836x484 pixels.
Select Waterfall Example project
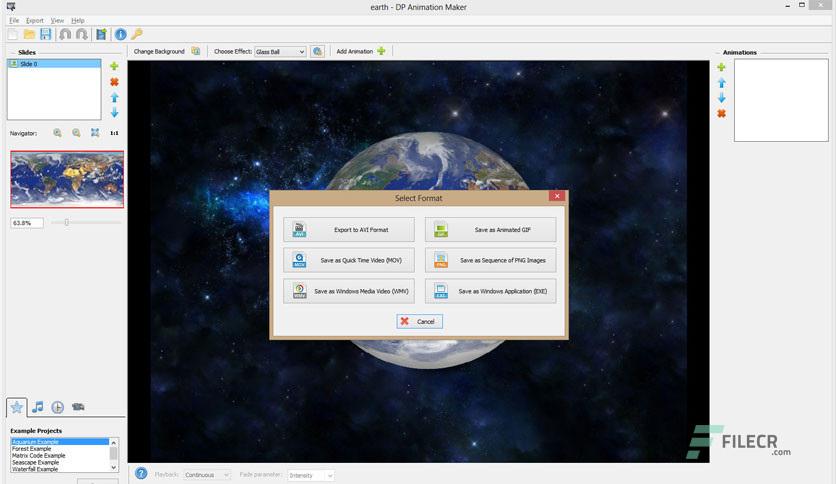pos(59,469)
